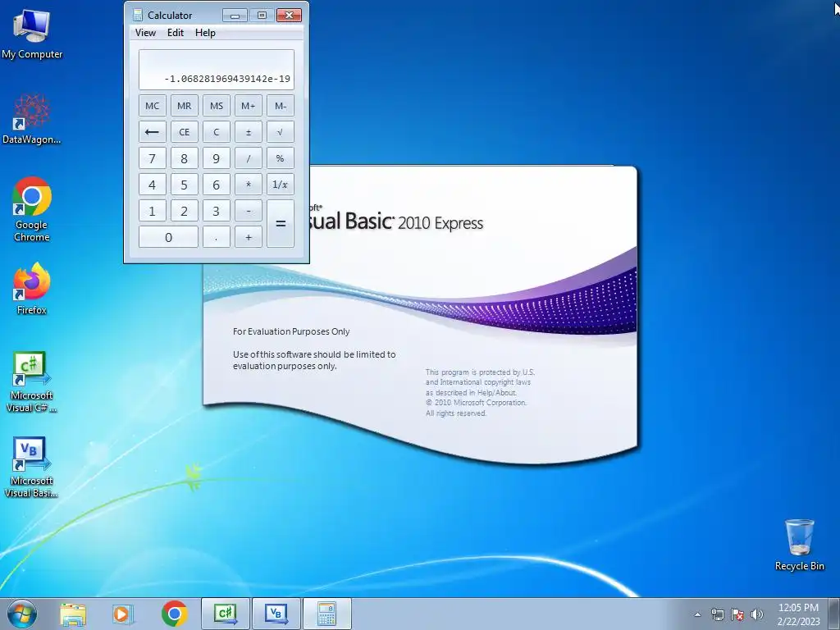Viewport: 840px width, 630px height.
Task: Click the equals key
Action: pos(281,223)
